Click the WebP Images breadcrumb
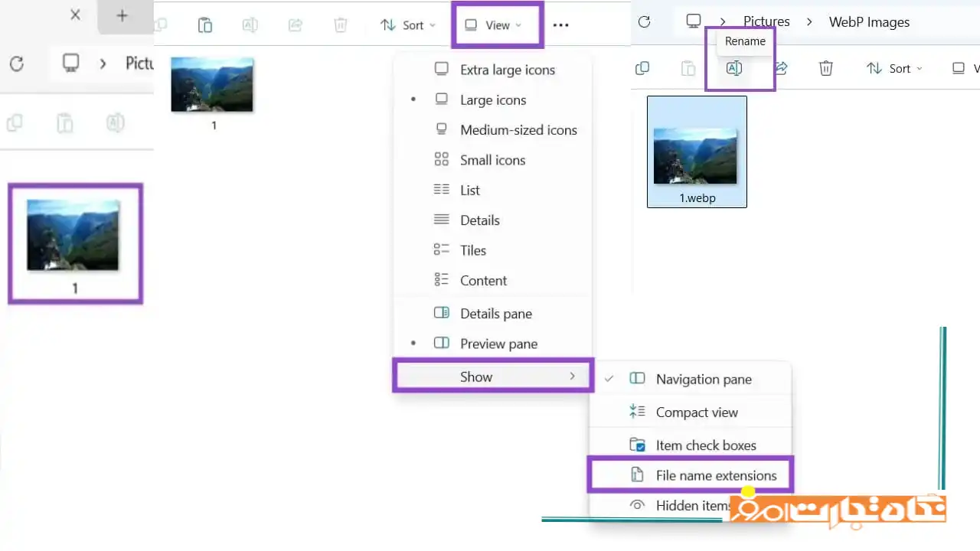Viewport: 980px width, 551px height. tap(869, 21)
